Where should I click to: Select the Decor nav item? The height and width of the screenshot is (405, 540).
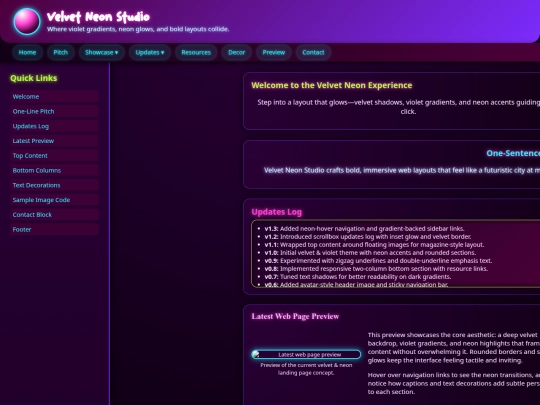(237, 52)
